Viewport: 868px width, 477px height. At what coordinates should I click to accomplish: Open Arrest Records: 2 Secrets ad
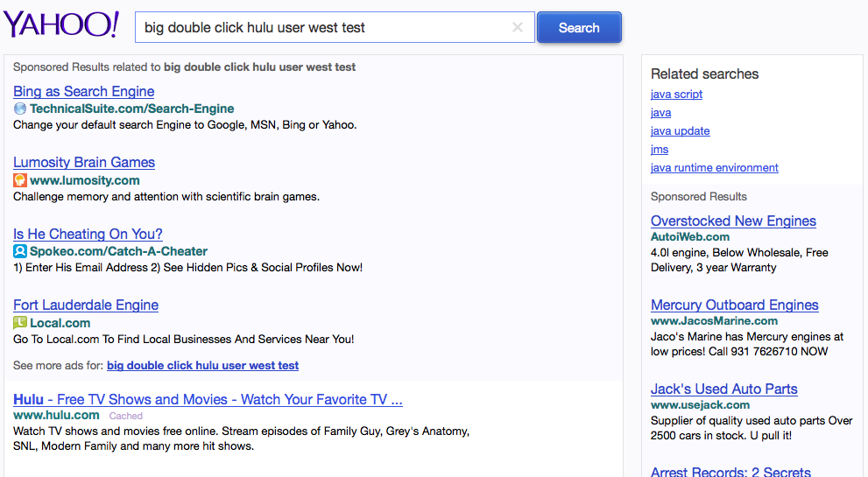click(730, 472)
